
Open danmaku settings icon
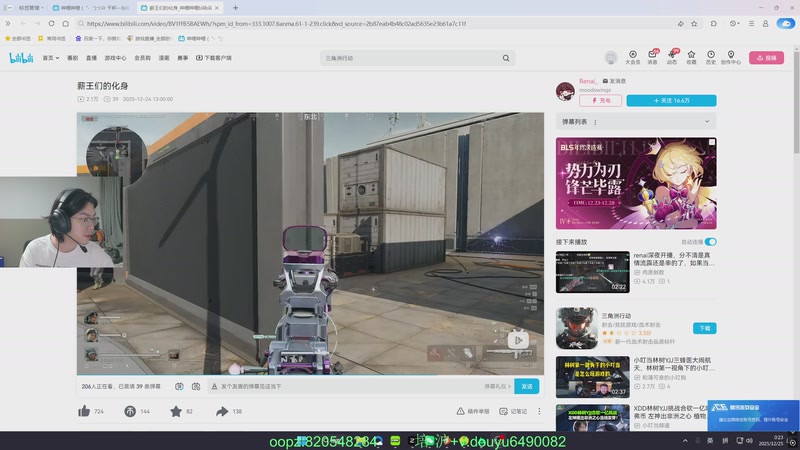pyautogui.click(x=196, y=387)
